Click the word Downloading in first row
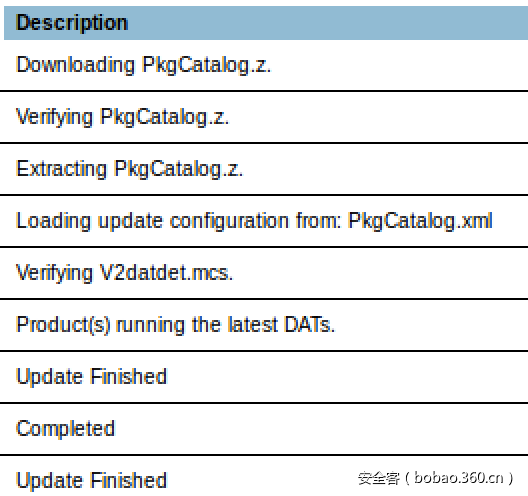The width and height of the screenshot is (528, 496). point(75,65)
